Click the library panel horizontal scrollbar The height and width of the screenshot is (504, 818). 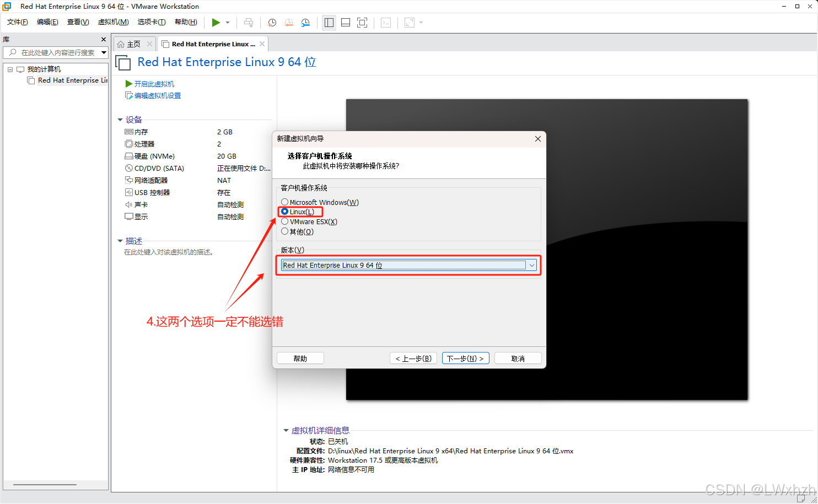(45, 485)
